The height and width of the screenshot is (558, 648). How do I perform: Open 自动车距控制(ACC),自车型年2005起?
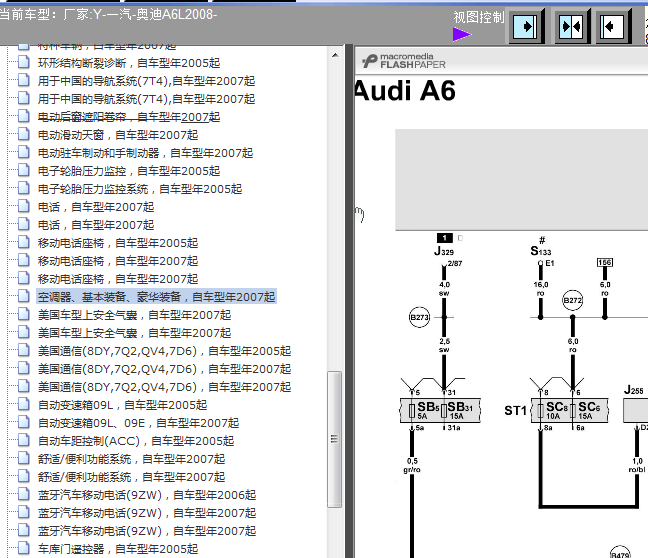pyautogui.click(x=136, y=441)
